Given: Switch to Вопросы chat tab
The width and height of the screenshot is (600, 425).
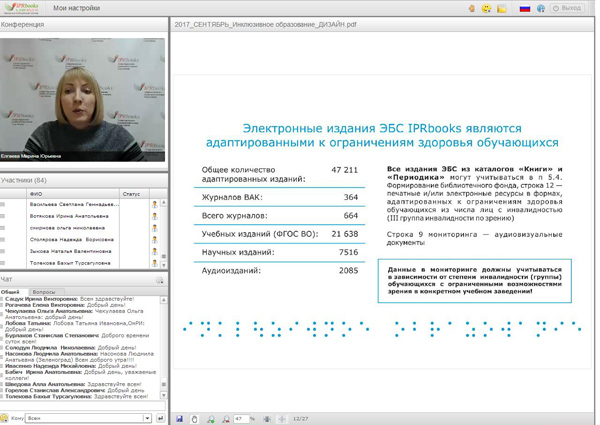Looking at the screenshot, I should (x=44, y=292).
